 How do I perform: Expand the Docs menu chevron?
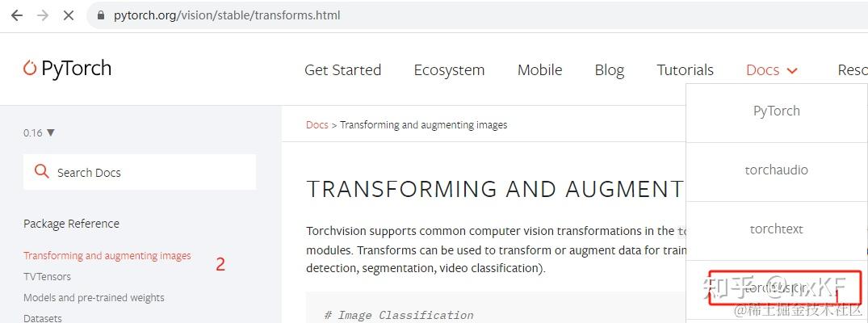(792, 71)
